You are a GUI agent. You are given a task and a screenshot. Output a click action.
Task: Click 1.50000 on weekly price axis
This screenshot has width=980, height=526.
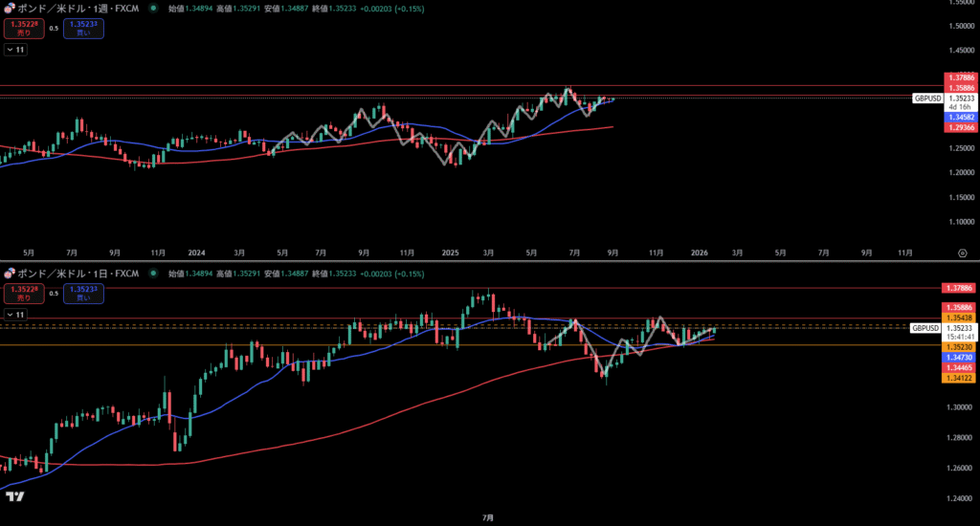(x=961, y=26)
